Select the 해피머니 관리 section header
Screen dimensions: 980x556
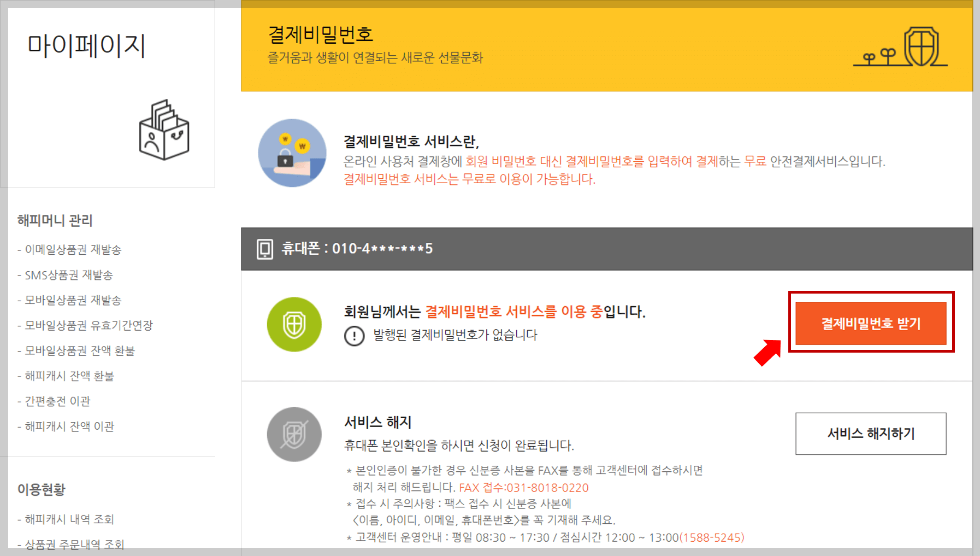tap(54, 221)
